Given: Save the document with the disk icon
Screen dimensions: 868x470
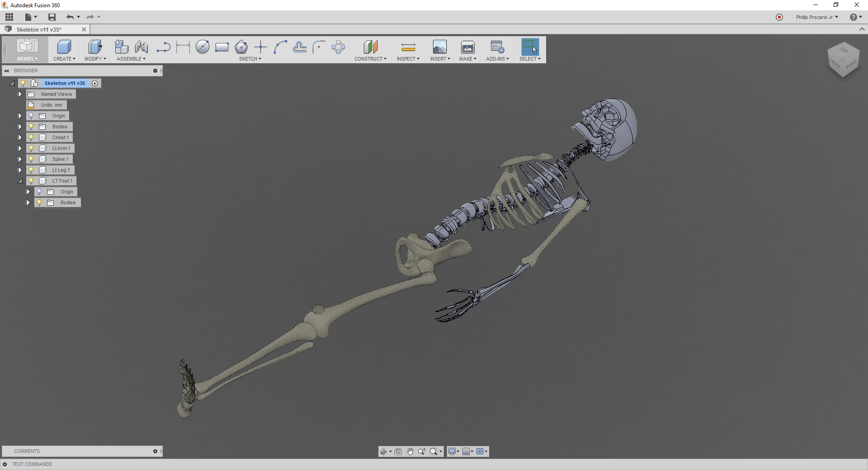Looking at the screenshot, I should pos(52,17).
